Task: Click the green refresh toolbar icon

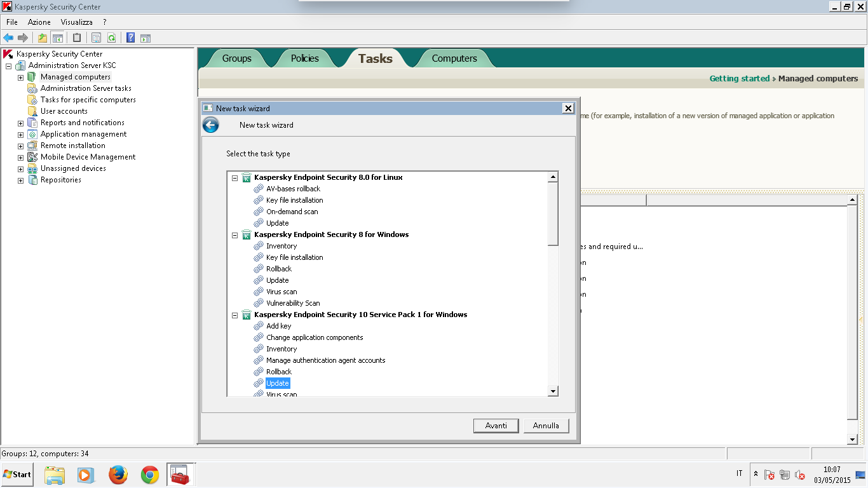Action: point(111,37)
